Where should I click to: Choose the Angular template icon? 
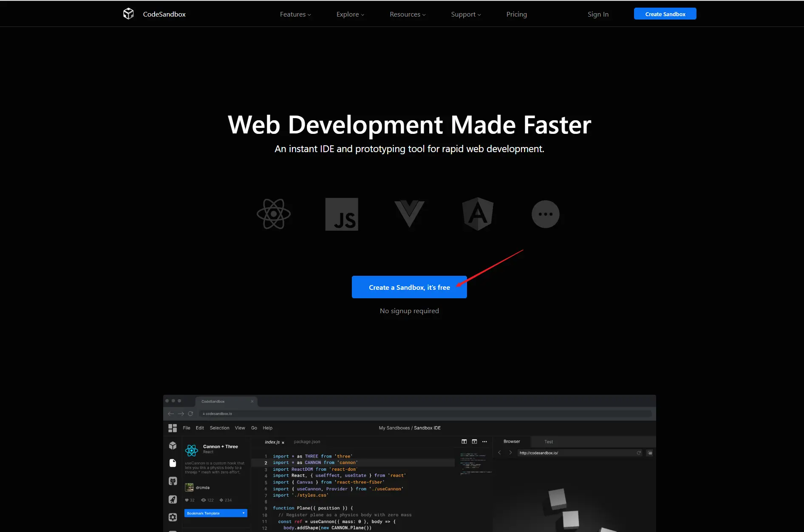[478, 214]
